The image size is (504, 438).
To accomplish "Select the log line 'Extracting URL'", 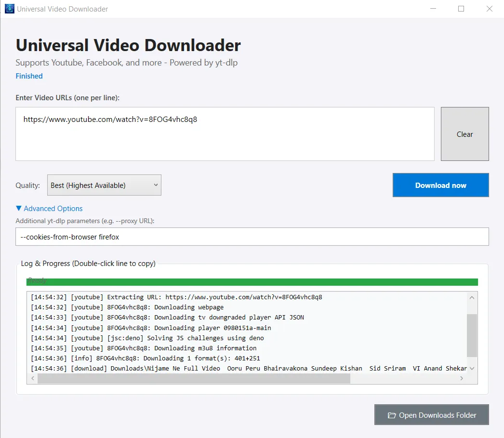I will 176,297.
